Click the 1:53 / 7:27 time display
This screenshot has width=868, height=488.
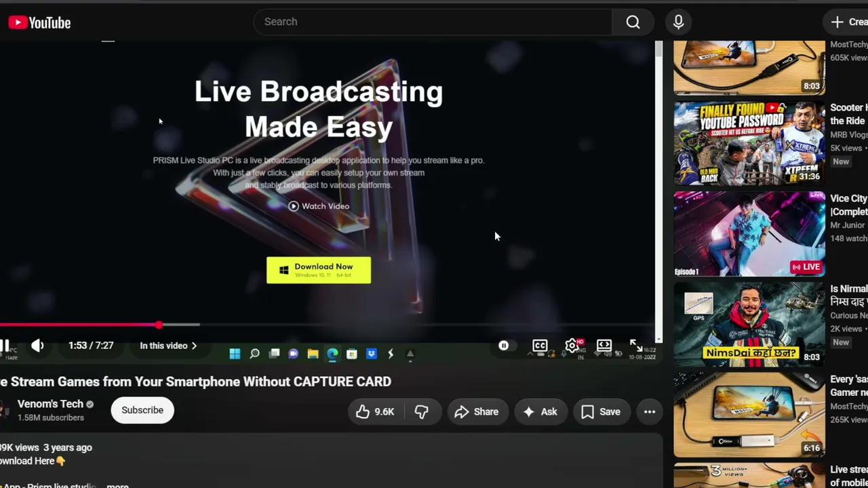(91, 346)
